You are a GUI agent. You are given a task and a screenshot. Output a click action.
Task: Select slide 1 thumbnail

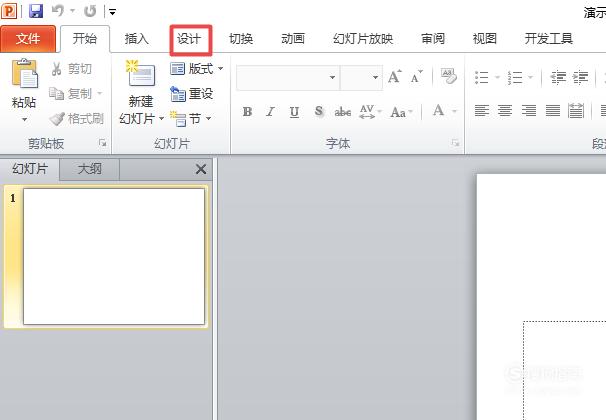(x=114, y=257)
